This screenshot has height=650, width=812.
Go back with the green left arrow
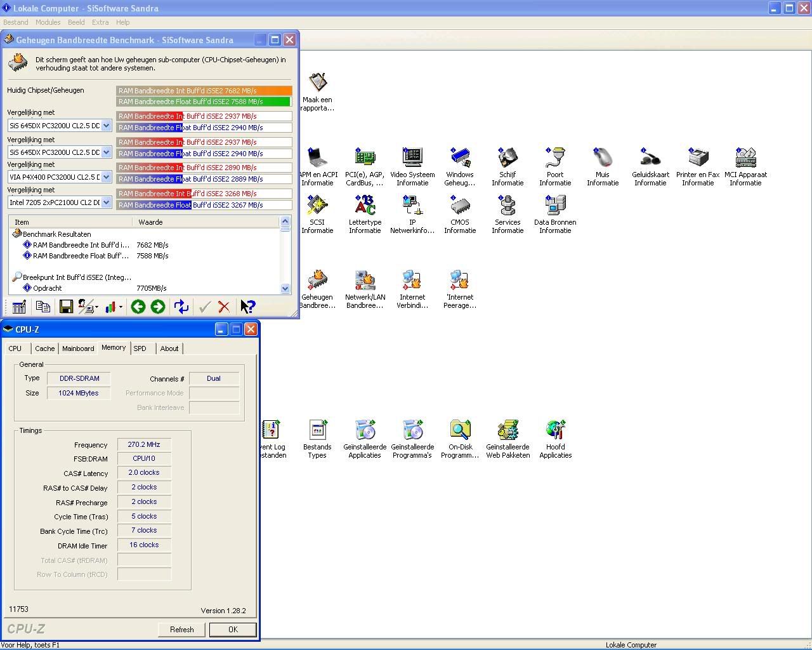[x=138, y=307]
